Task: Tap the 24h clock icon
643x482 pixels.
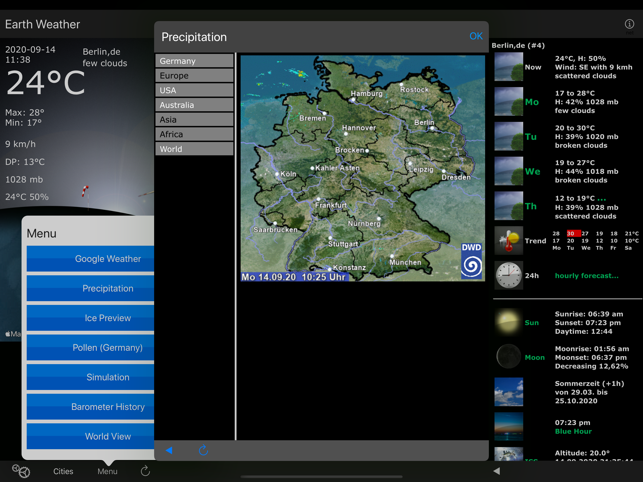Action: point(508,275)
